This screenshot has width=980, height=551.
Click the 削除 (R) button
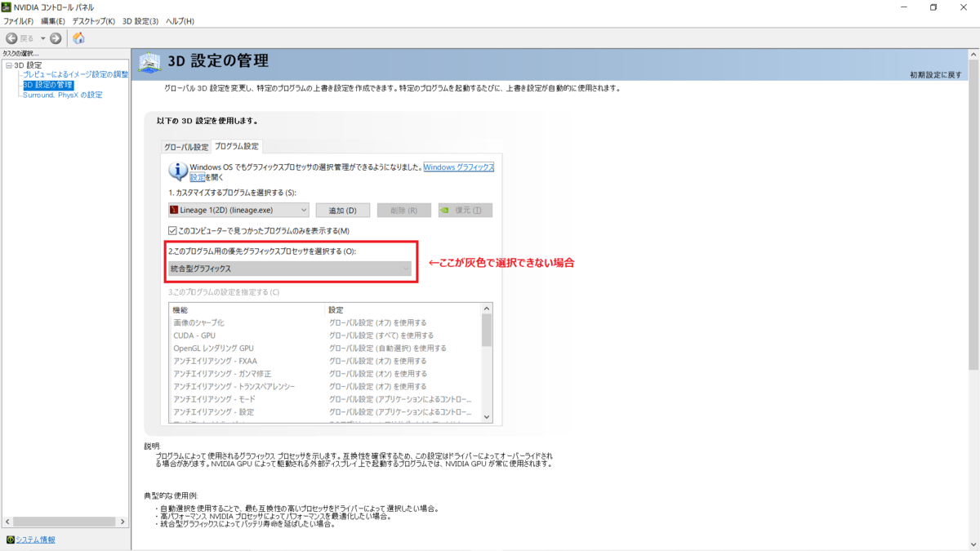coord(404,211)
